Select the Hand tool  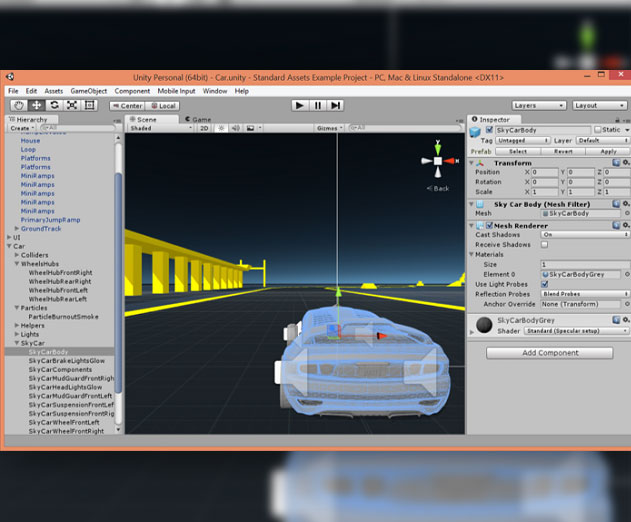point(19,105)
